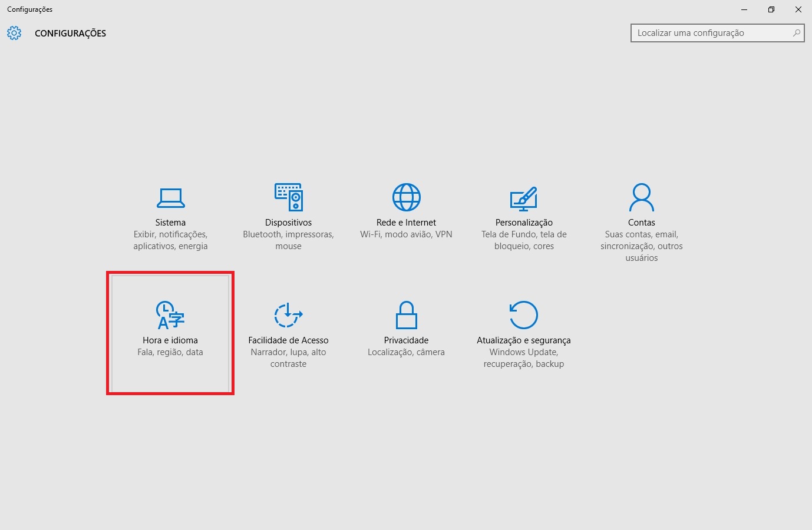Click the CONFIGURAÇÕES header title
Image resolution: width=812 pixels, height=530 pixels.
tap(71, 34)
